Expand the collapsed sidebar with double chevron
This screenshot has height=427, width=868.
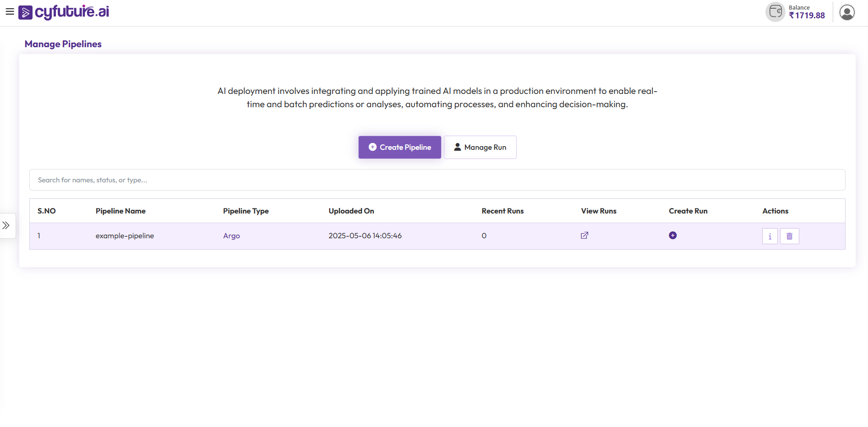click(6, 225)
